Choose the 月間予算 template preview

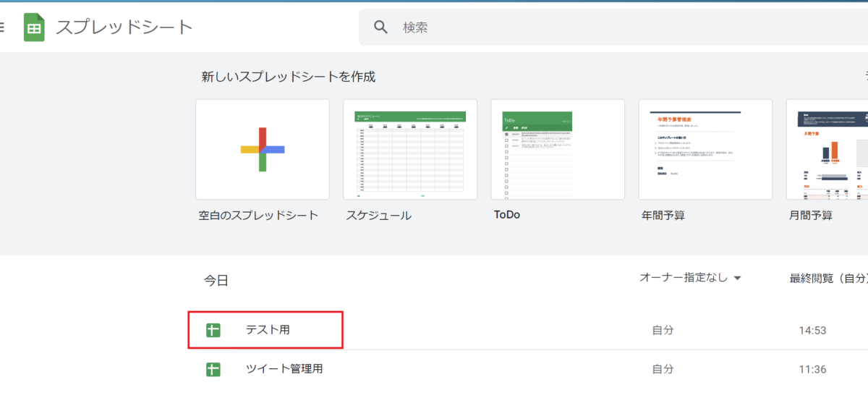coord(827,149)
